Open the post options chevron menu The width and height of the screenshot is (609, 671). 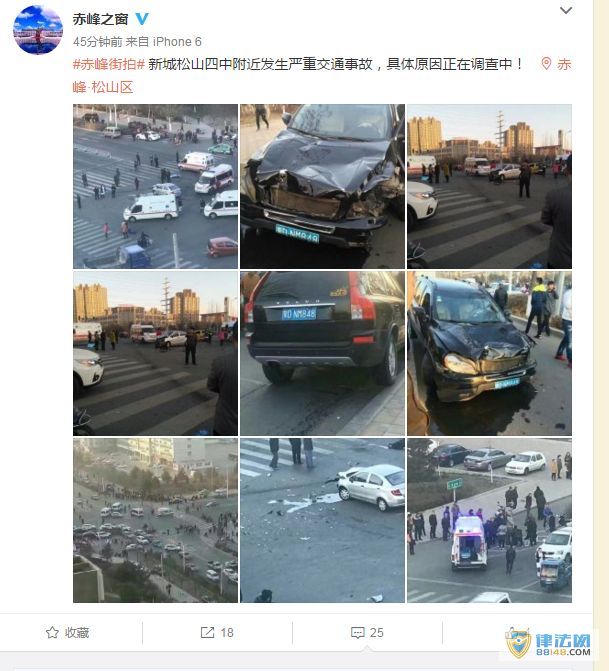566,10
